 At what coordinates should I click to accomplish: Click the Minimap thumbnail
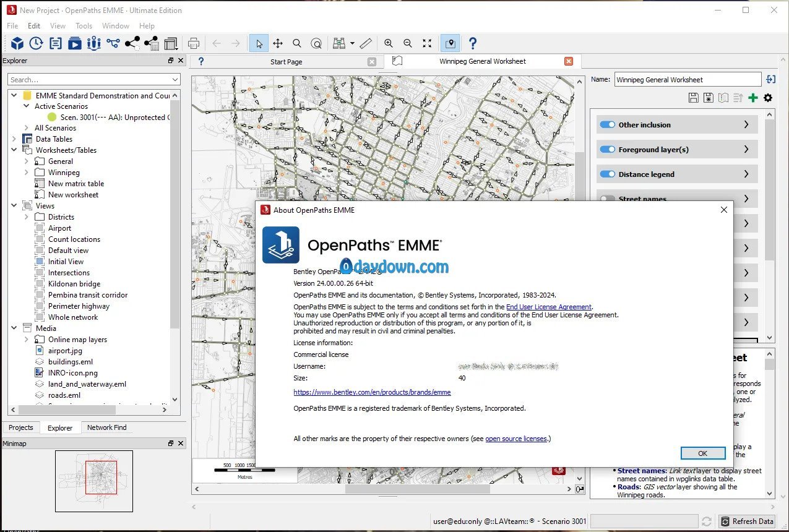pyautogui.click(x=94, y=481)
